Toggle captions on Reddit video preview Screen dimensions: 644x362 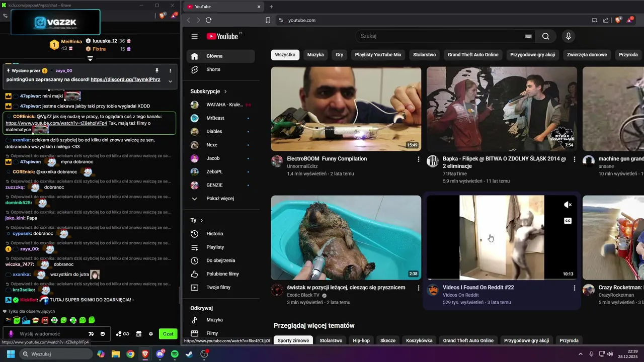(x=568, y=221)
